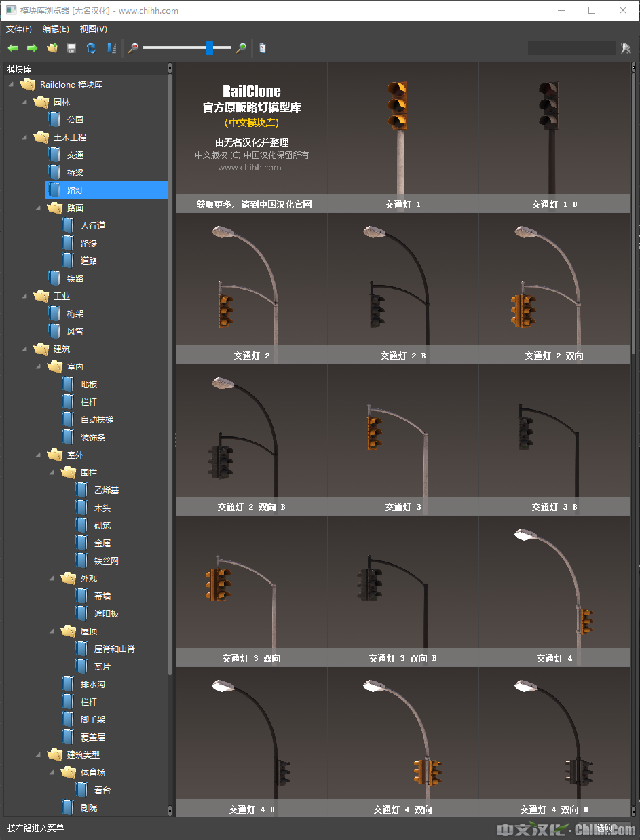The width and height of the screenshot is (640, 840).
Task: Select the 交通灯 2 双向 thumbnail
Action: coord(554,288)
